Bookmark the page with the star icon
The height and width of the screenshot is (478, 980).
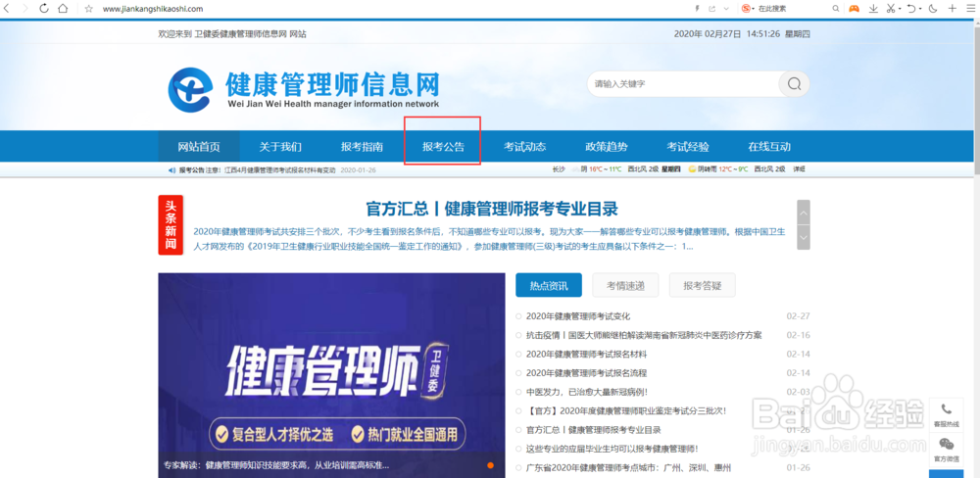pos(88,9)
